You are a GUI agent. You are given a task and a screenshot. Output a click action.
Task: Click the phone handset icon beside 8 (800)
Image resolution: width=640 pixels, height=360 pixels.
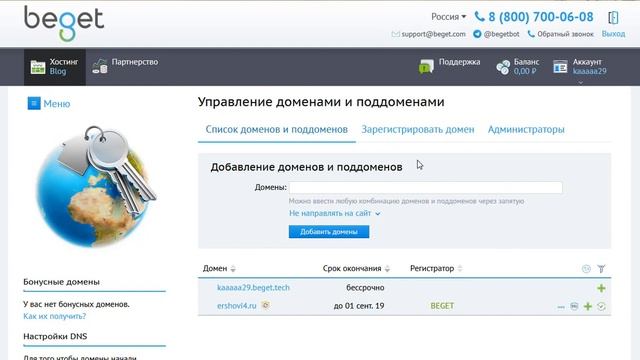click(479, 17)
